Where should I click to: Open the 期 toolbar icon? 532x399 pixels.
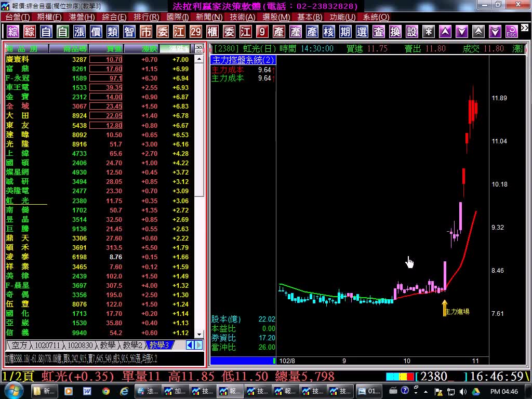pos(345,32)
